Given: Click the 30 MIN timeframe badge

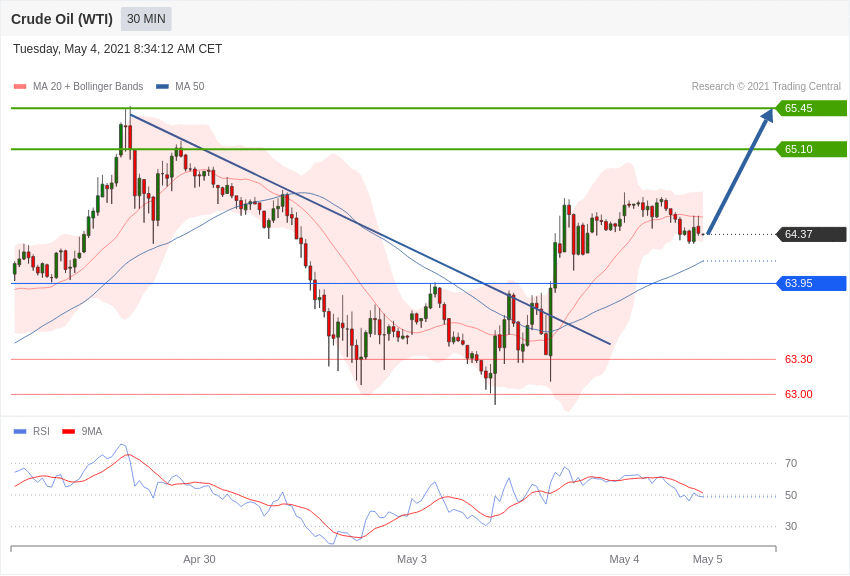Looking at the screenshot, I should (146, 19).
